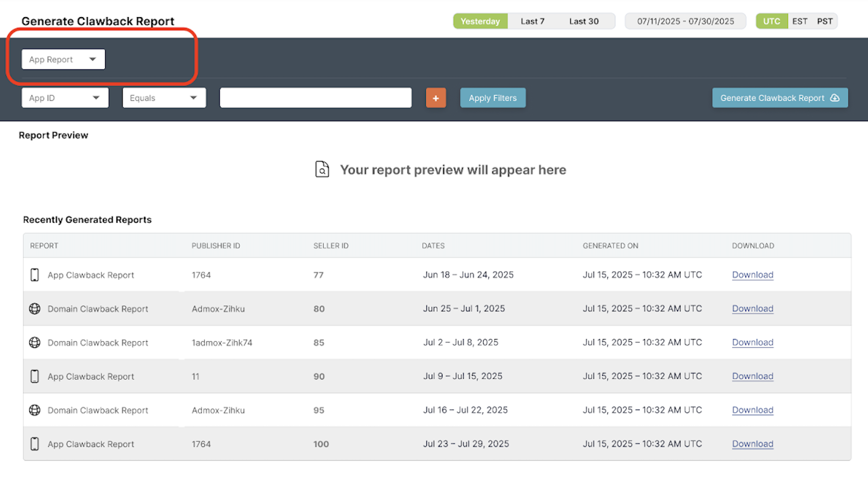Click phone icon in Publisher 1764 Seller 77 row

pos(34,275)
